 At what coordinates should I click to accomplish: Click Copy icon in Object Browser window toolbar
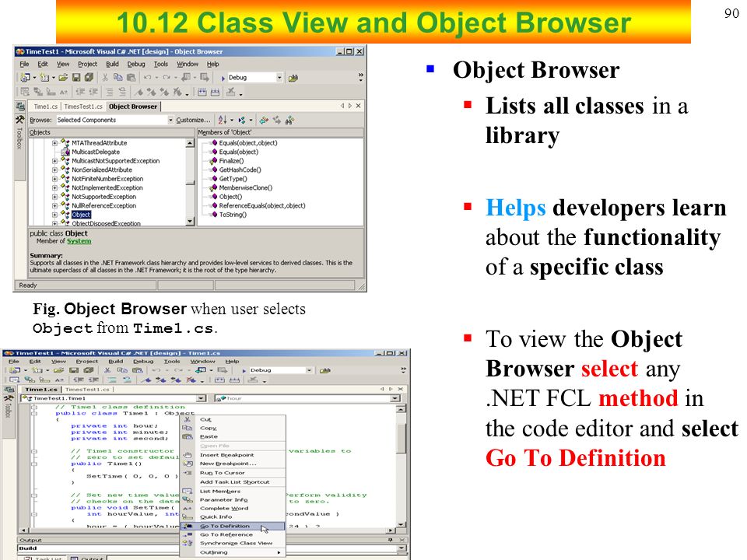[x=117, y=78]
